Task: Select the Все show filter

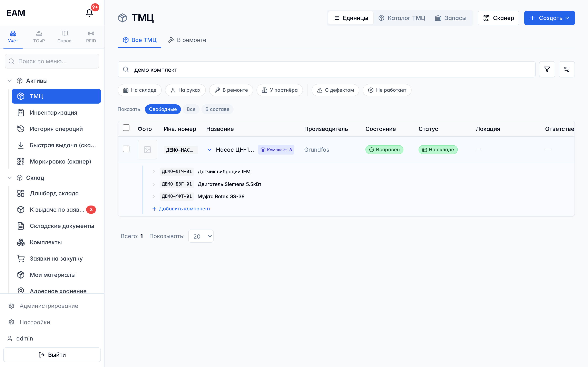Action: (x=191, y=109)
